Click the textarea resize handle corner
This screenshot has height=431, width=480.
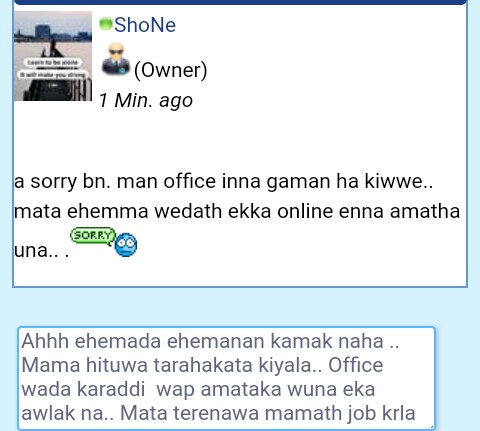coord(432,427)
